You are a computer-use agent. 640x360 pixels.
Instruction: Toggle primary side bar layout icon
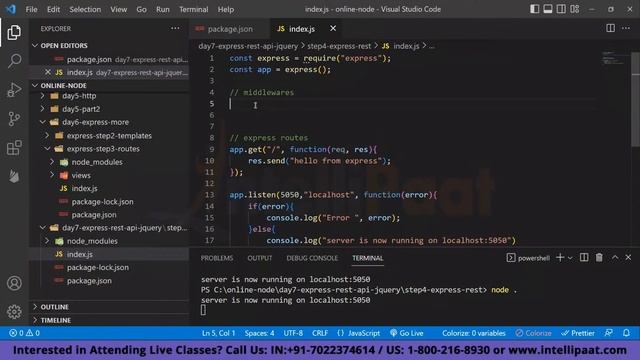[x=534, y=9]
